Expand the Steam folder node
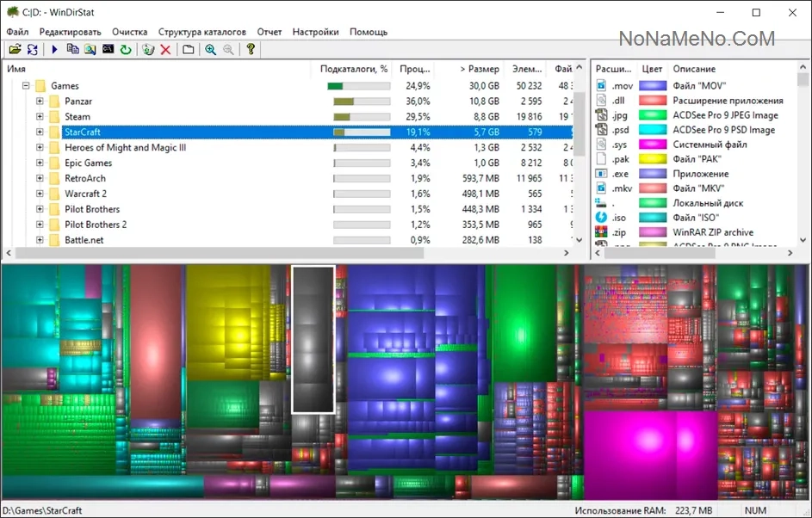 point(40,116)
